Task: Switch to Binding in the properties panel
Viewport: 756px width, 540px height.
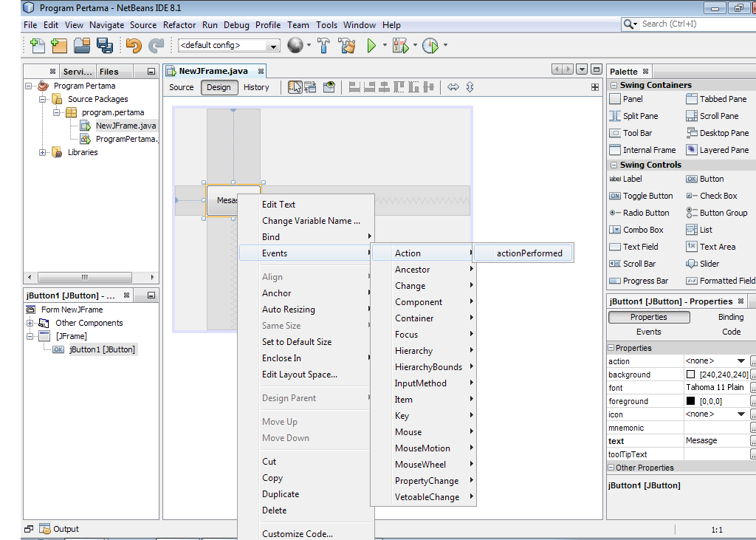Action: point(730,315)
